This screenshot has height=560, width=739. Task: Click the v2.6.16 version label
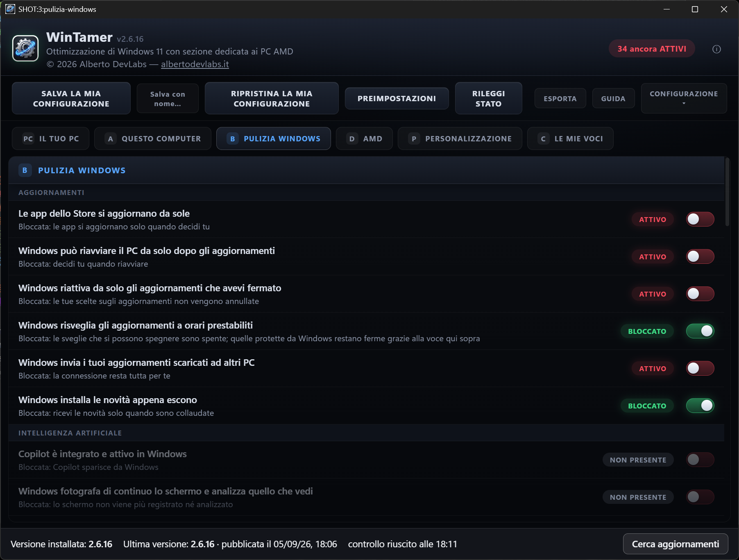click(130, 39)
